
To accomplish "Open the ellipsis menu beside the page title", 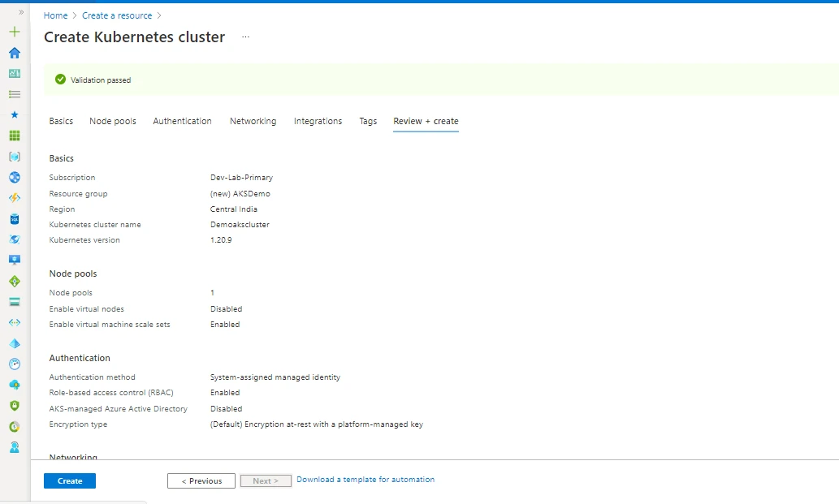I will 245,37.
